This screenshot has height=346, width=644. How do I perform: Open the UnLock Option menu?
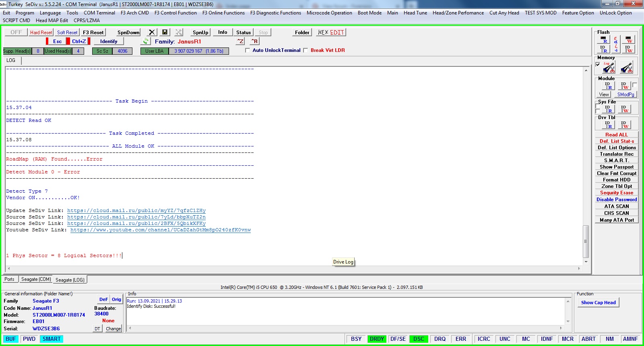pyautogui.click(x=615, y=13)
